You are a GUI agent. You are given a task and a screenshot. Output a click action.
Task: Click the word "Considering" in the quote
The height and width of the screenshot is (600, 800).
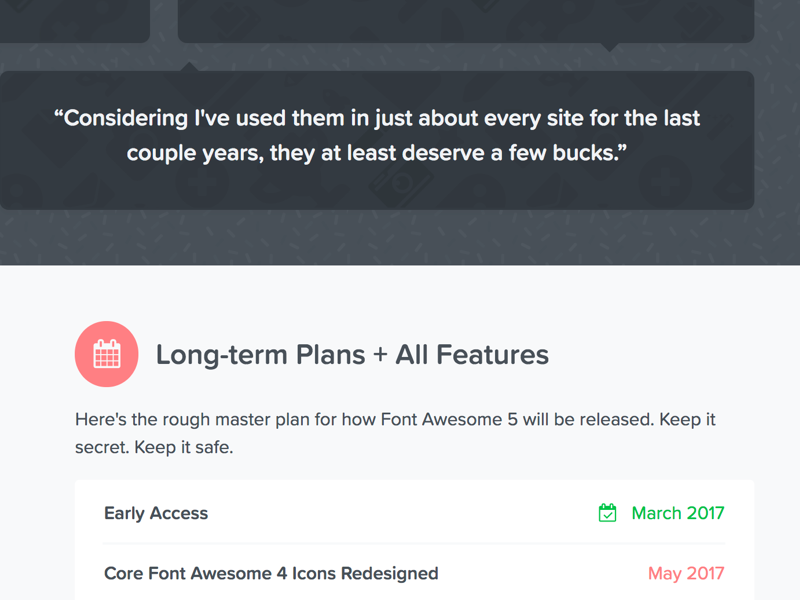(126, 118)
